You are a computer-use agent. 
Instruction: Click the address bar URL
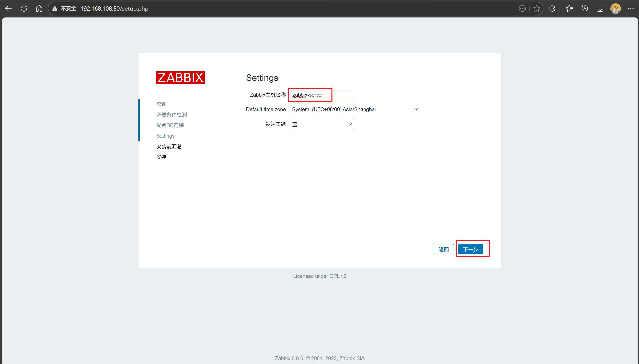click(114, 9)
